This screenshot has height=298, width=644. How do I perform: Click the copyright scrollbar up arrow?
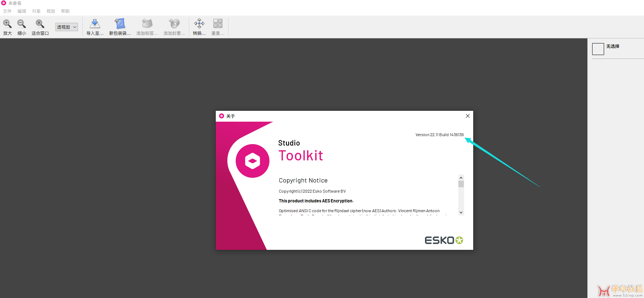(x=461, y=178)
